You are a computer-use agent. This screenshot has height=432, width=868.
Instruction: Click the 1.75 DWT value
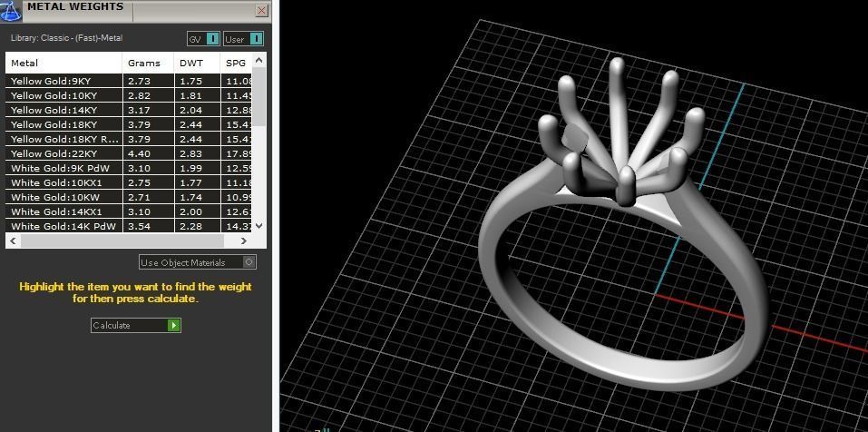pyautogui.click(x=191, y=81)
